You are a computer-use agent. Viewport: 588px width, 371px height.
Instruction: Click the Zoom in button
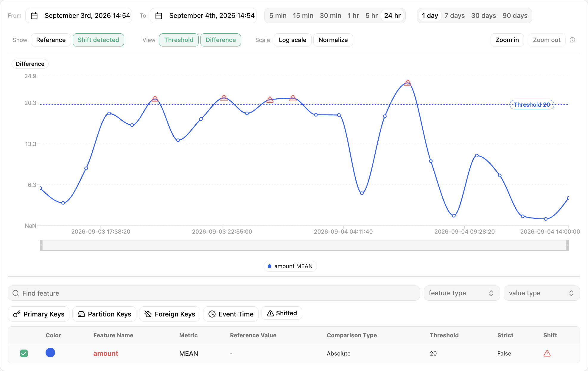pos(507,40)
